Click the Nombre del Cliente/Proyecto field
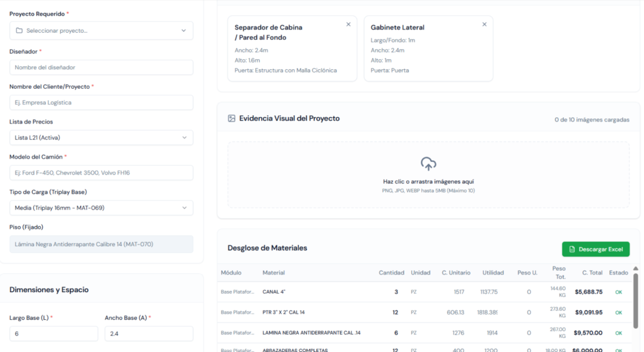This screenshot has width=644, height=352. pyautogui.click(x=101, y=103)
